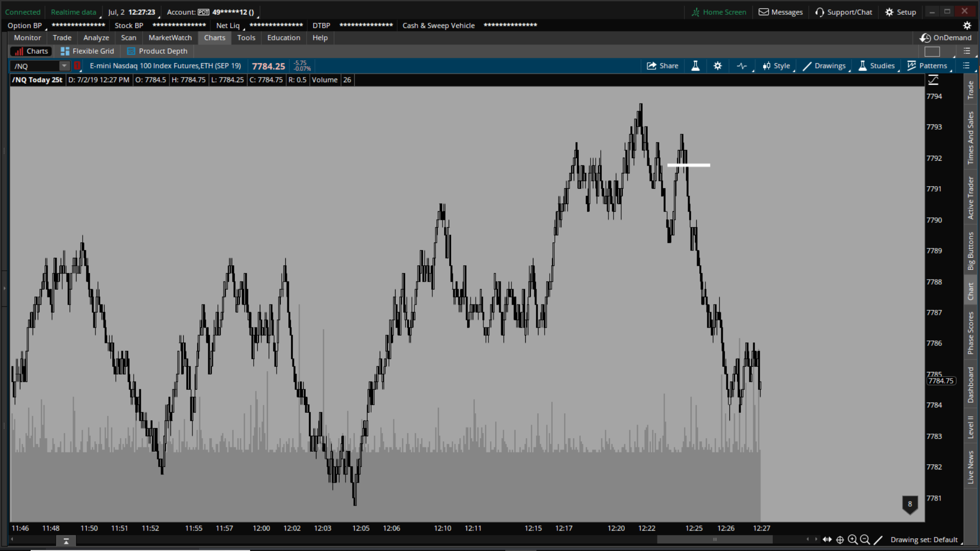Switch to the Charts subtab

[31, 51]
